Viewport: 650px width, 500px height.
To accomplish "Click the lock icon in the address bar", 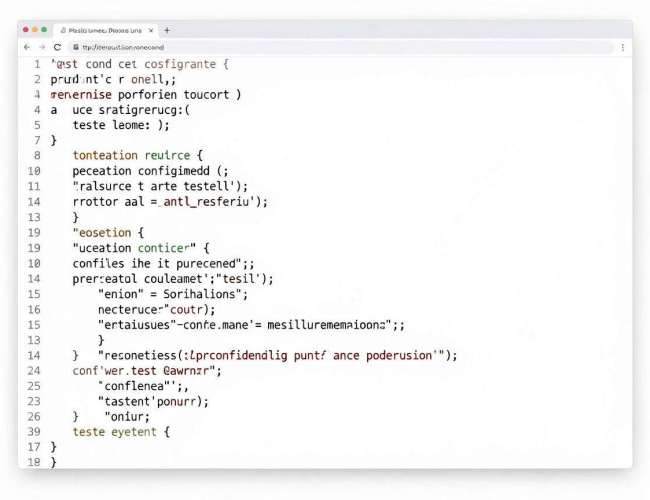I will (x=76, y=47).
